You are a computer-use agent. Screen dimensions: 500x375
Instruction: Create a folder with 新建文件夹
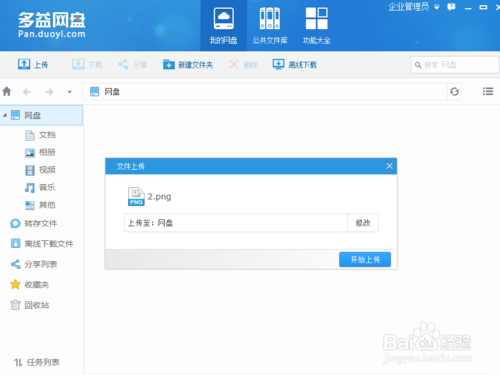tap(188, 64)
